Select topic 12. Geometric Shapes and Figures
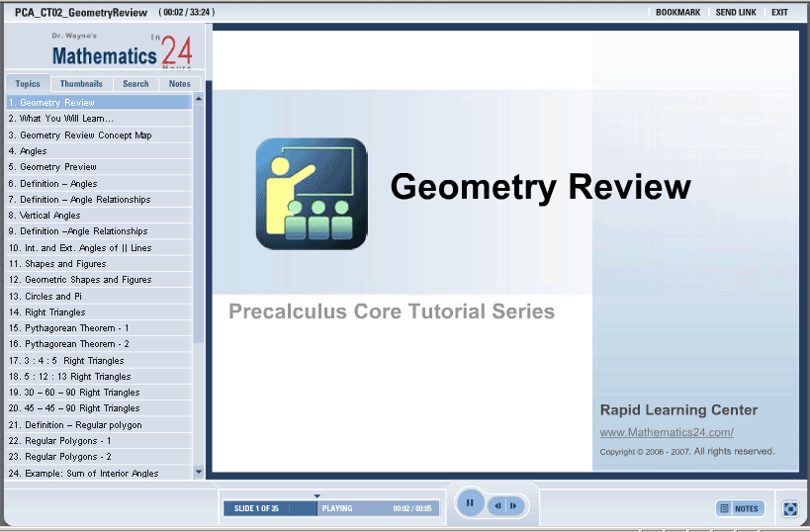The height and width of the screenshot is (532, 810). click(99, 280)
